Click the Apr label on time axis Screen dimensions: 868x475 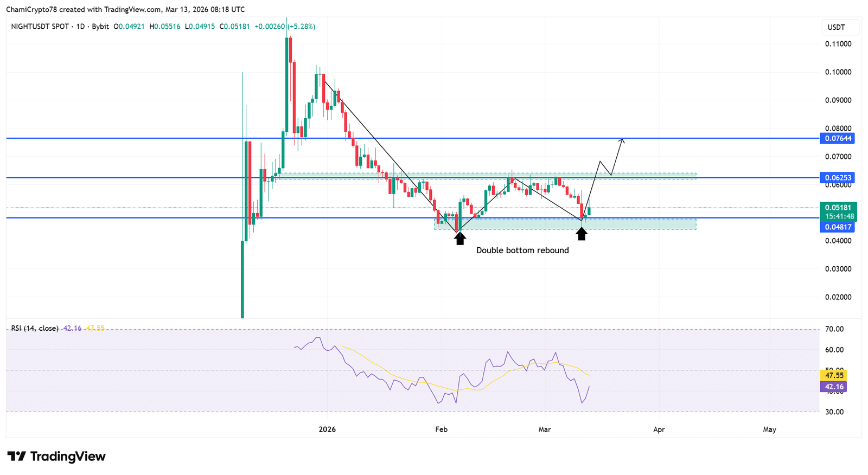pos(659,429)
